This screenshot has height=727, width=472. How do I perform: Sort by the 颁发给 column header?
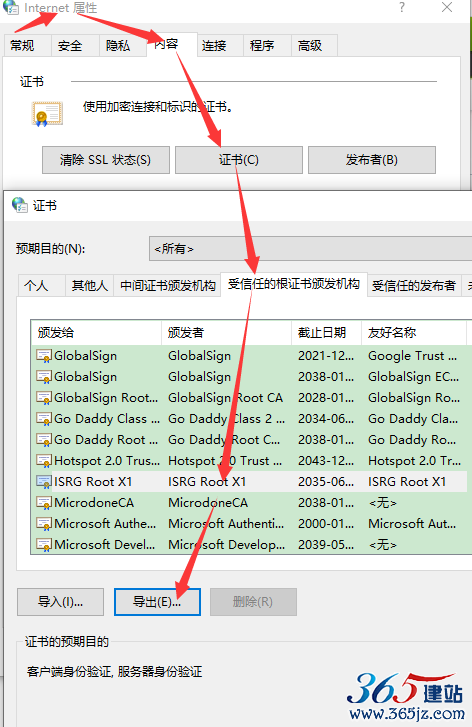96,332
